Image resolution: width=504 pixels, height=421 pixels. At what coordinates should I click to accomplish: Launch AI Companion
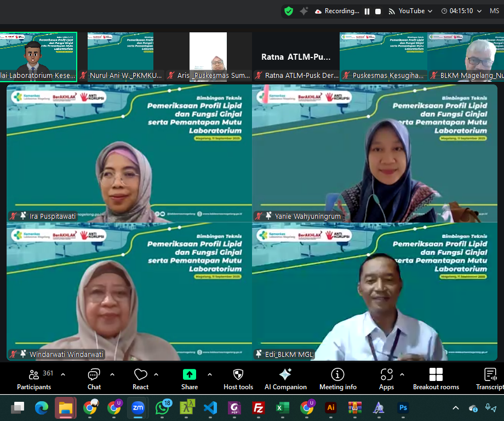[285, 378]
